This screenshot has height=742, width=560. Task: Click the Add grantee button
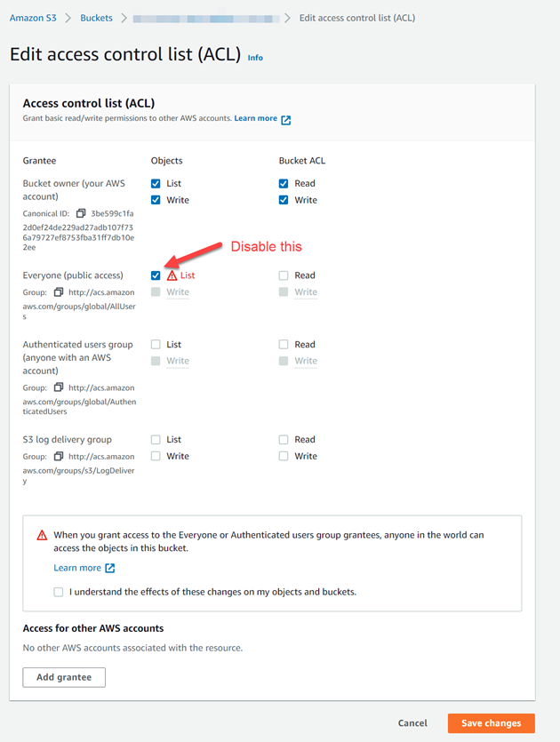(x=64, y=677)
